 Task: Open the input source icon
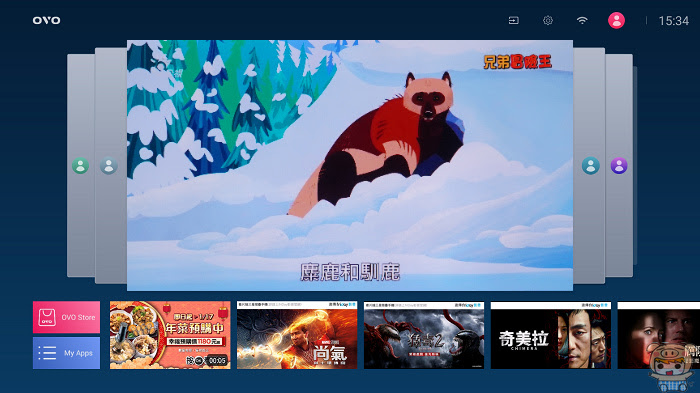(x=513, y=21)
